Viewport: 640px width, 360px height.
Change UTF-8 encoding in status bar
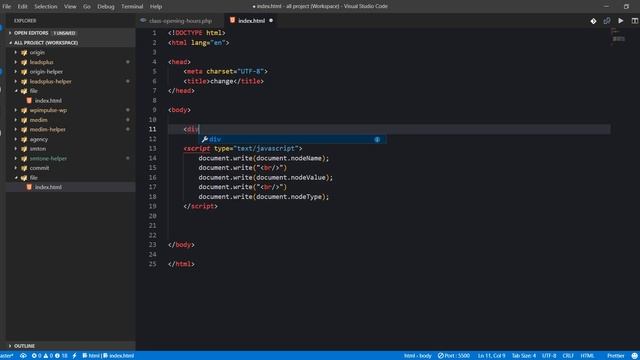[x=549, y=356]
